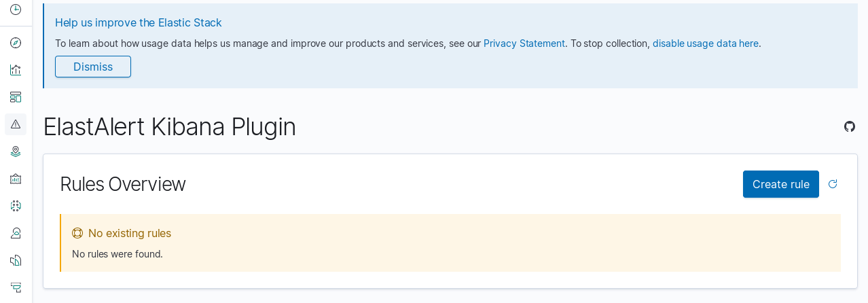
Task: Open Discover via the compass icon
Action: click(x=16, y=43)
